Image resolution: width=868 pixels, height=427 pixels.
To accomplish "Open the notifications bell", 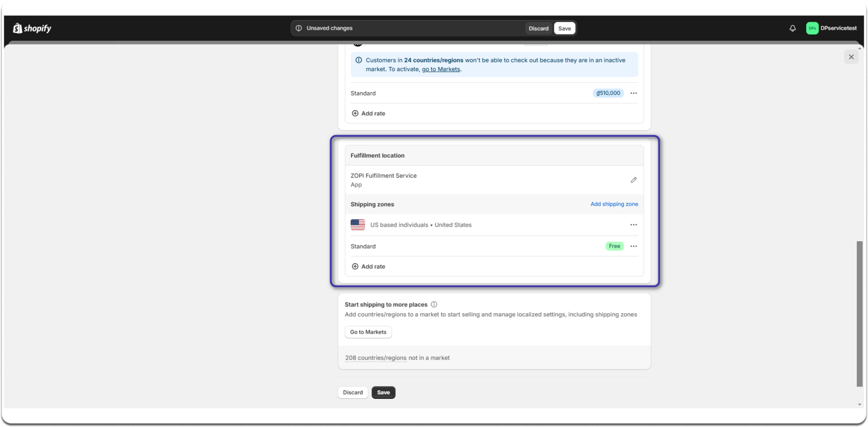I will (x=793, y=28).
